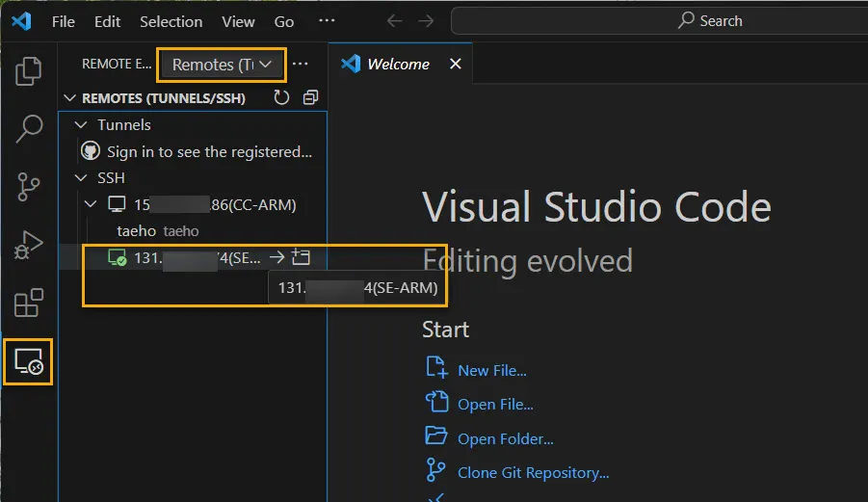Click the GitHub sign-in icon
The height and width of the screenshot is (502, 868).
(91, 150)
